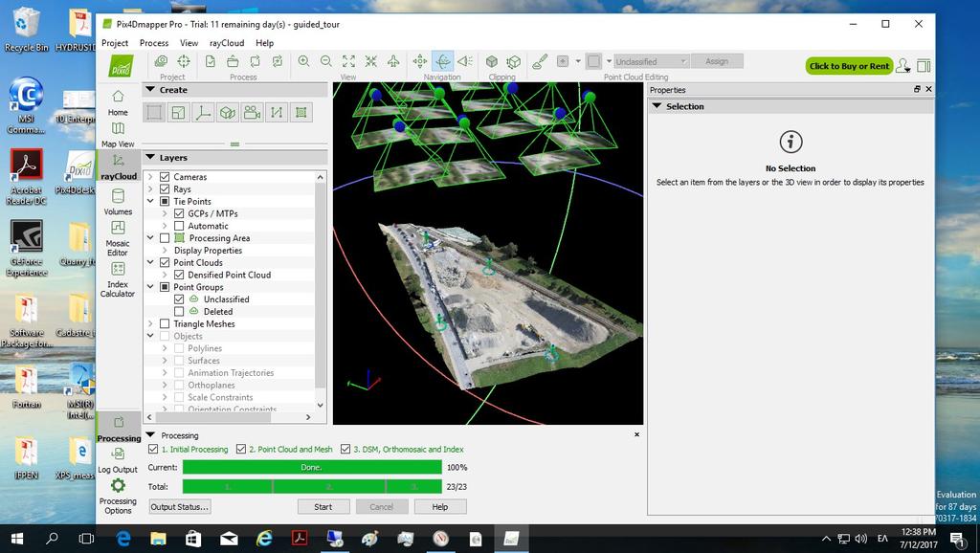The width and height of the screenshot is (980, 553).
Task: Check the Automatic tie points checkbox
Action: coord(179,226)
